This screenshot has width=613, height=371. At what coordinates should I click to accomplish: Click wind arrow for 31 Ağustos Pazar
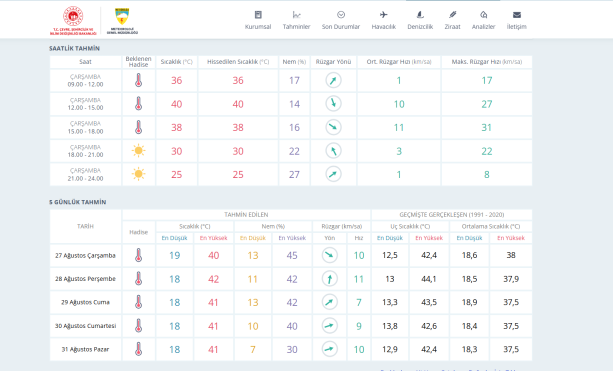330,349
